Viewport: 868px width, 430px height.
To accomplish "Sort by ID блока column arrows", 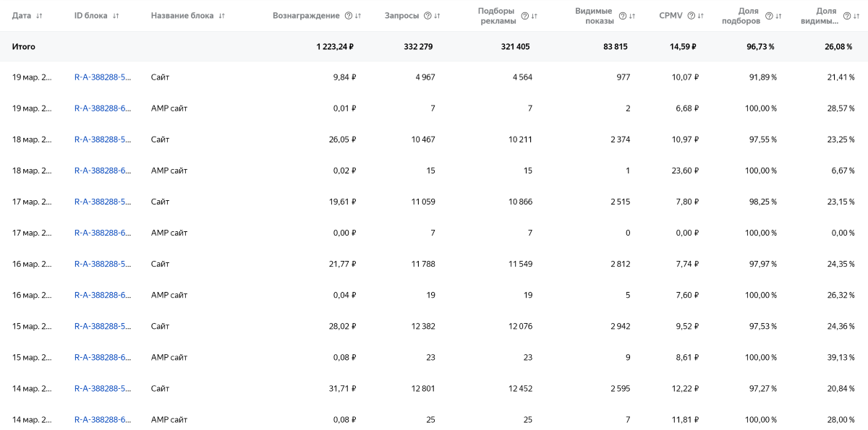I will click(116, 16).
